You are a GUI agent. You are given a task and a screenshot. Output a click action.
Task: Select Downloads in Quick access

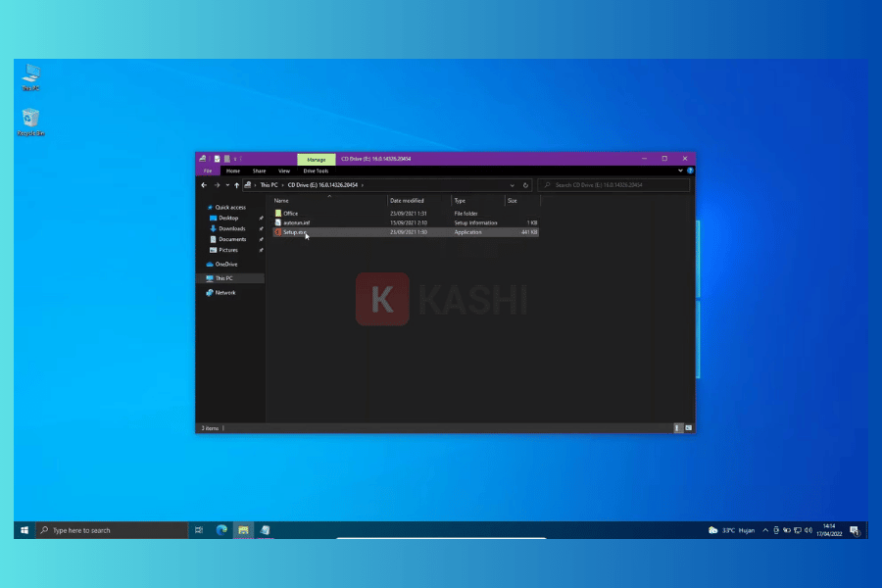(232, 228)
